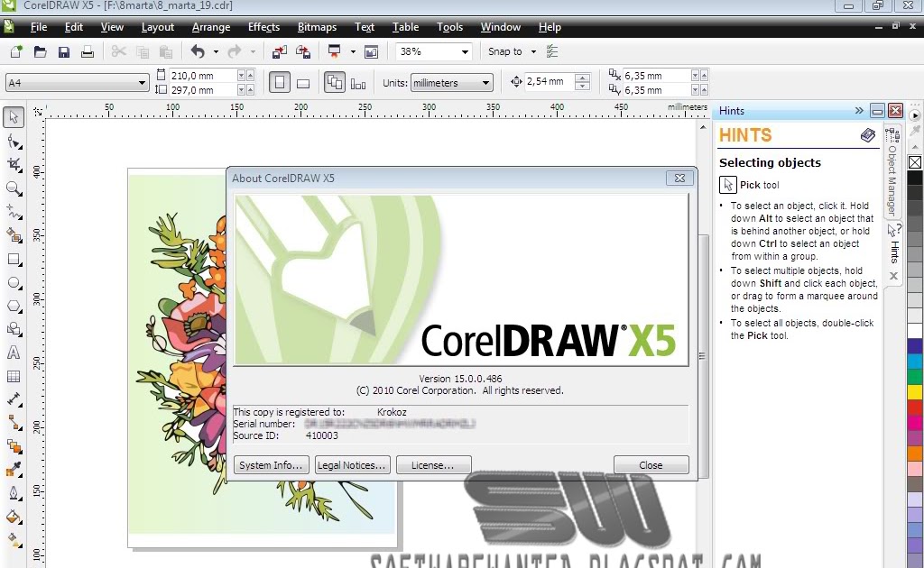Open the Table menu

(405, 27)
